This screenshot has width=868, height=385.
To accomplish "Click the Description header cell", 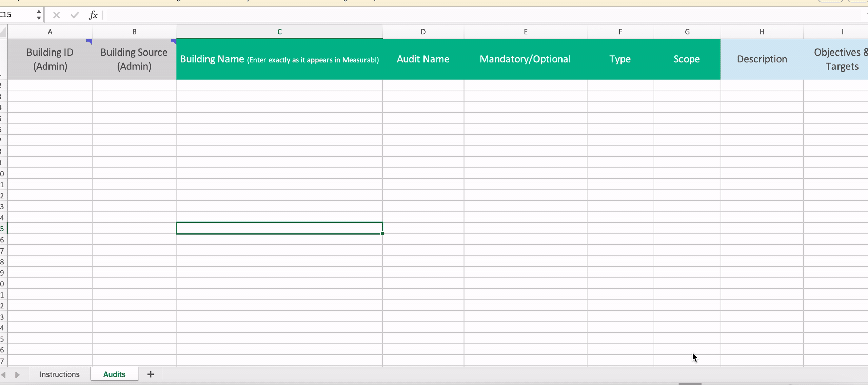I will (762, 59).
